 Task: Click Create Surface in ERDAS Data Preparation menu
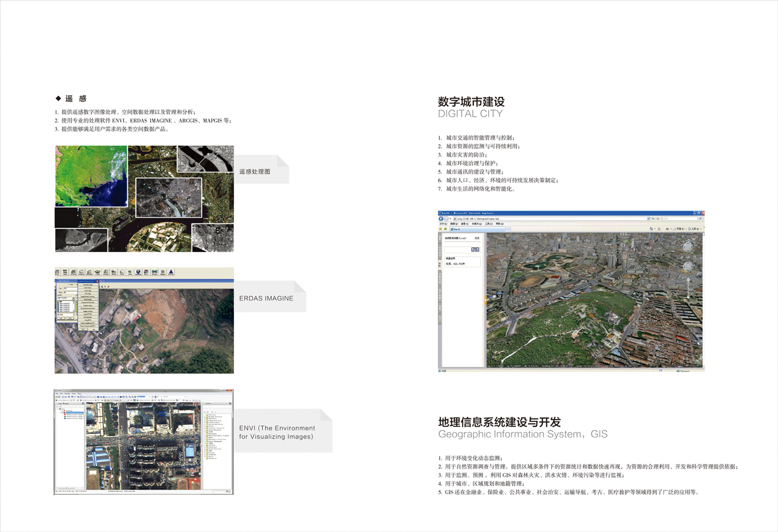tap(87, 288)
